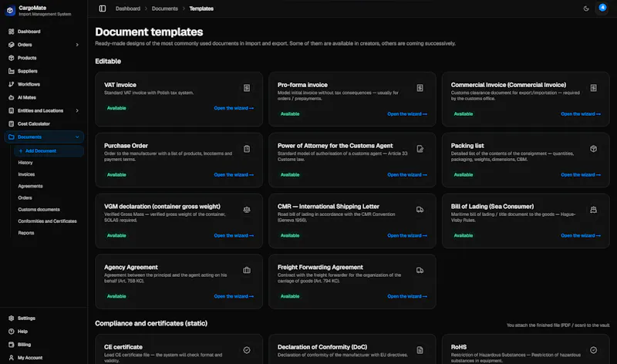This screenshot has height=364, width=617.
Task: Click the Power of Attorney edit icon
Action: click(420, 149)
